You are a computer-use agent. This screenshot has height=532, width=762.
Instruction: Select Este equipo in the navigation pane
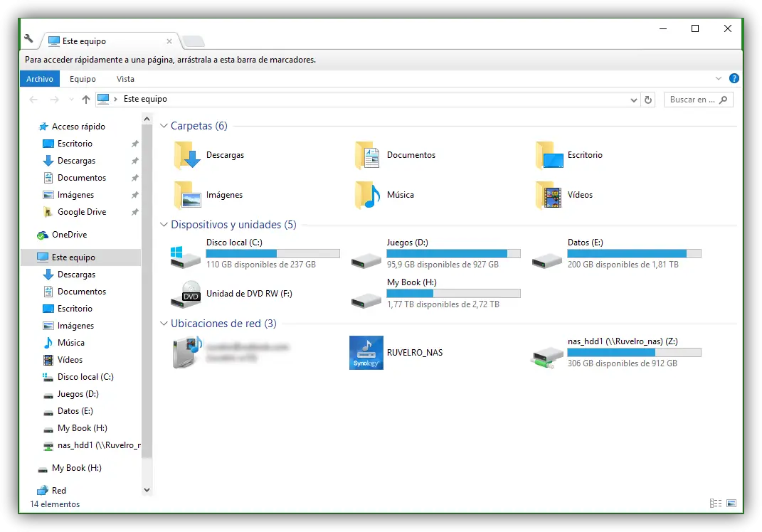[80, 257]
